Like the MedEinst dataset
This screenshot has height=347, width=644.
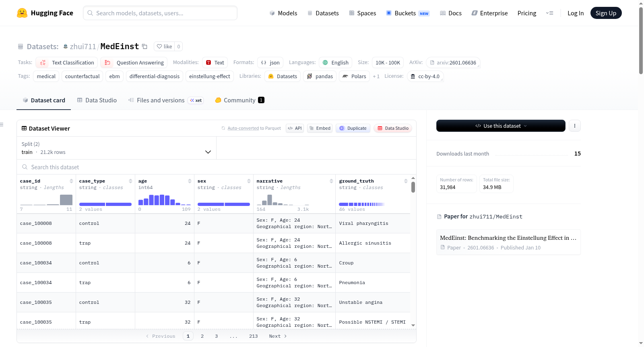point(164,46)
